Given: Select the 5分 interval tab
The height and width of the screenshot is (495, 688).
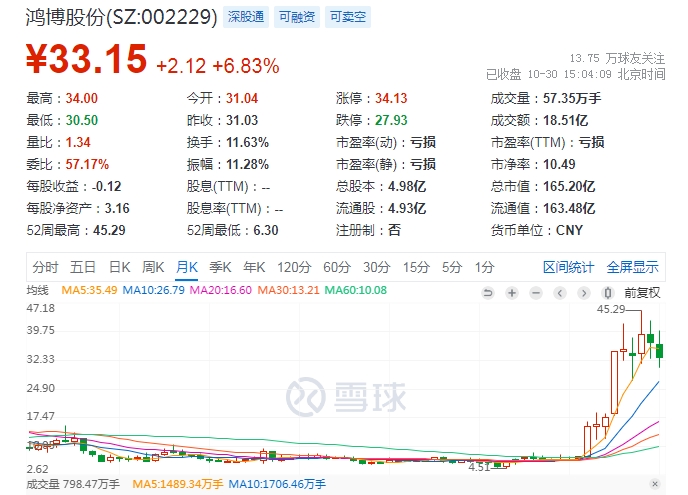Looking at the screenshot, I should tap(452, 267).
